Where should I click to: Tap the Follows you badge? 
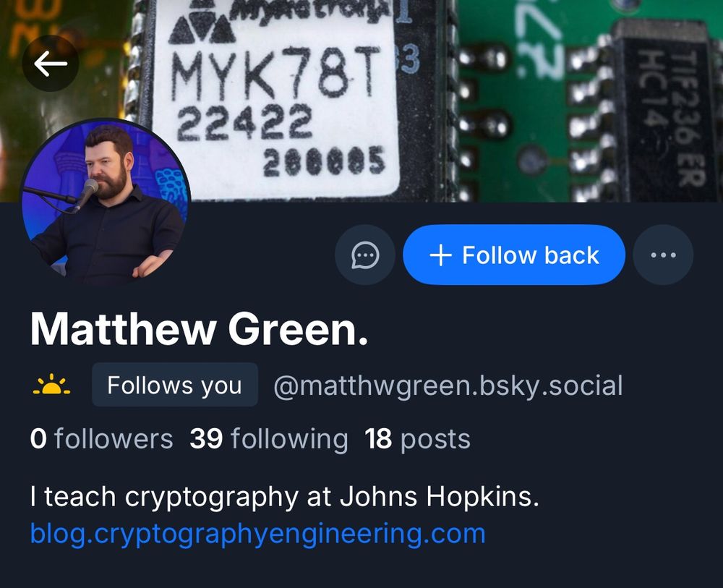(x=175, y=385)
